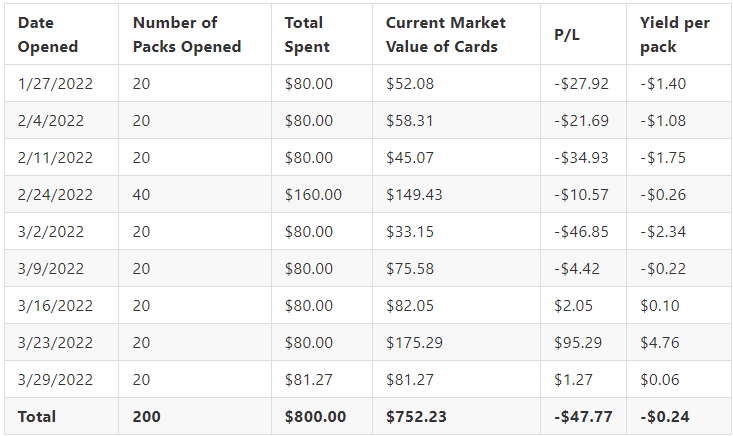Click the P/L column header
The width and height of the screenshot is (733, 436).
click(567, 35)
